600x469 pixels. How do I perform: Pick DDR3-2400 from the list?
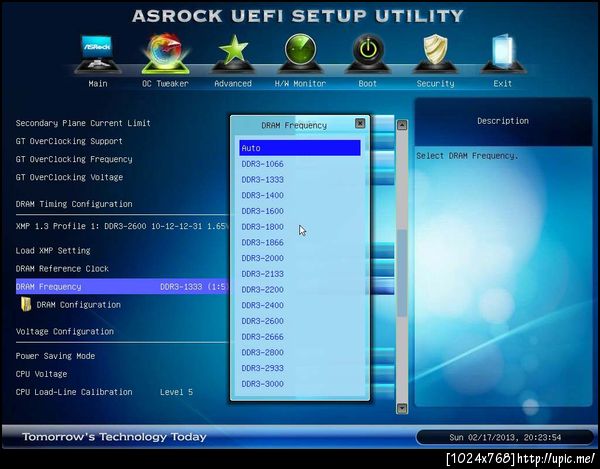pyautogui.click(x=262, y=305)
